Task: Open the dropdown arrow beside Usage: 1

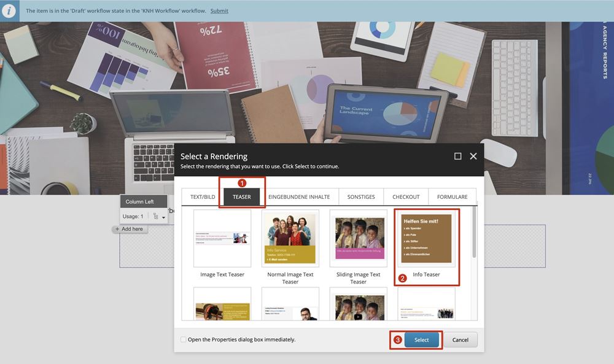Action: click(163, 217)
